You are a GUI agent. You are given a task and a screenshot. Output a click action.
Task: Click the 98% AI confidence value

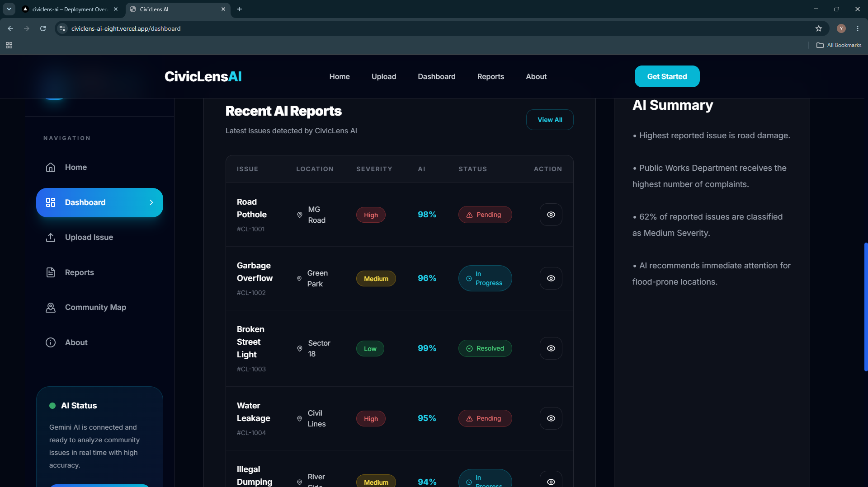click(427, 215)
